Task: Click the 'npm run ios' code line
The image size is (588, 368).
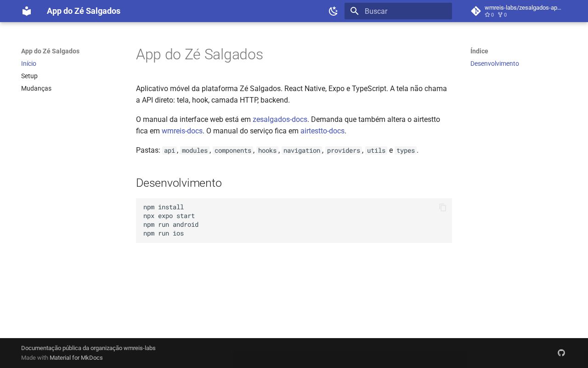Action: tap(164, 233)
